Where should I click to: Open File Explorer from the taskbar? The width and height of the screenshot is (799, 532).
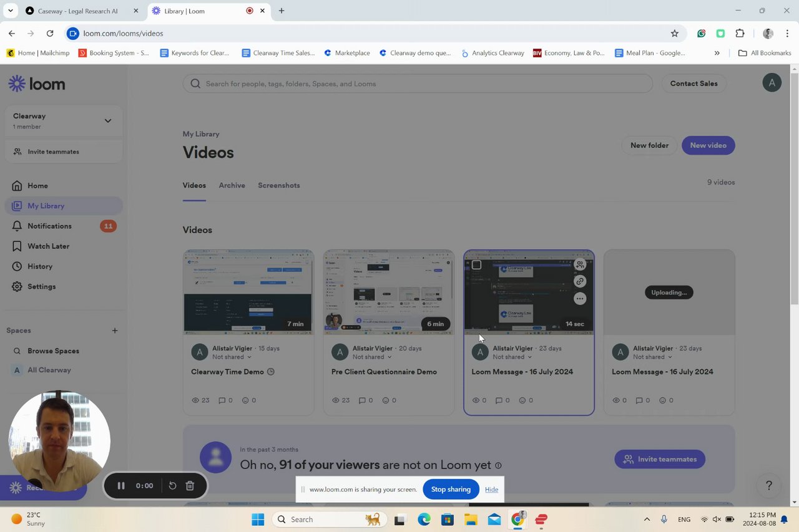(x=470, y=520)
